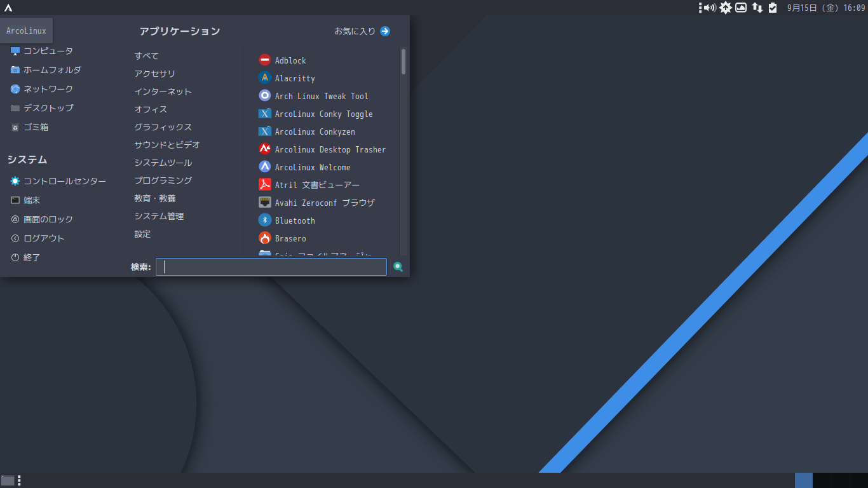The height and width of the screenshot is (488, 868).
Task: Select グラフィックス category
Action: 163,127
